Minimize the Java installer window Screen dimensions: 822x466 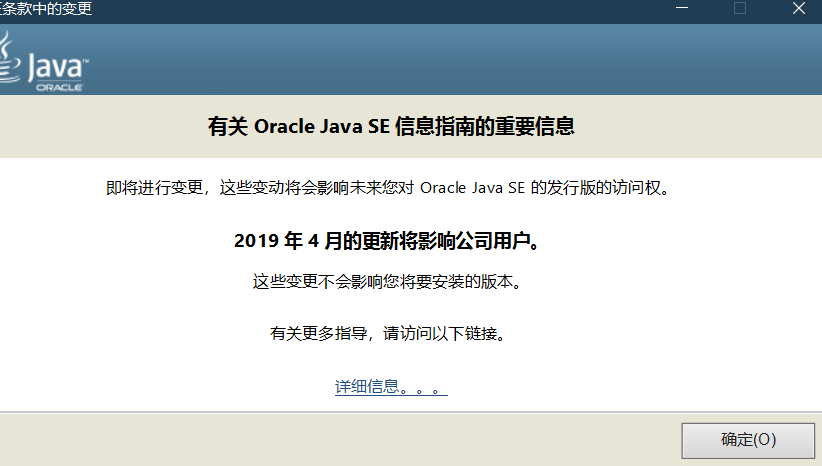click(682, 8)
